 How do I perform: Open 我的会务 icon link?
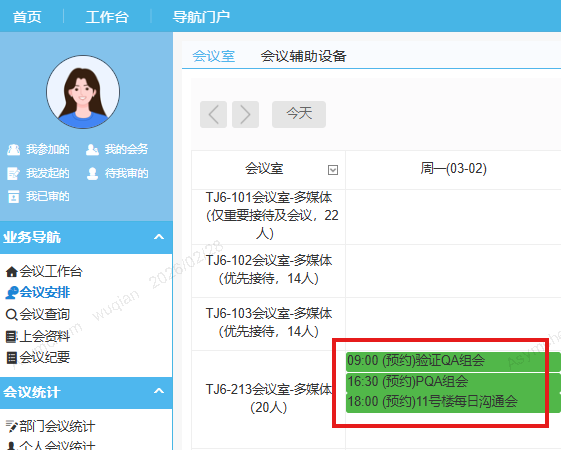[92, 150]
